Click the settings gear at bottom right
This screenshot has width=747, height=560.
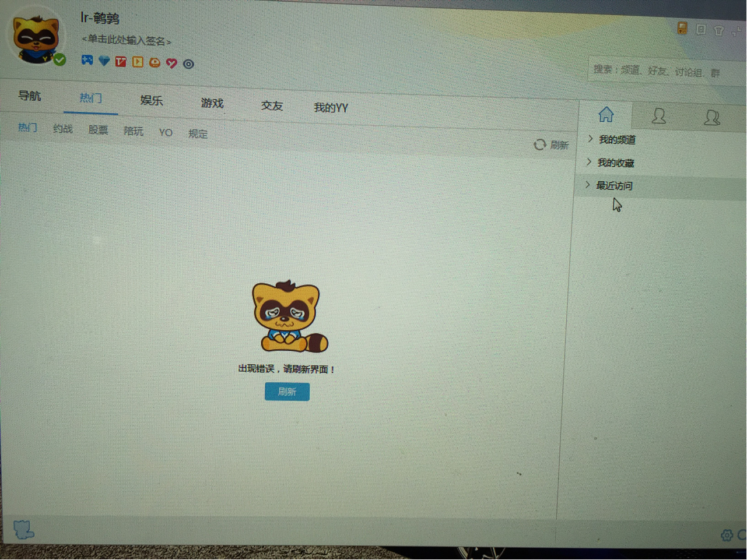click(727, 535)
